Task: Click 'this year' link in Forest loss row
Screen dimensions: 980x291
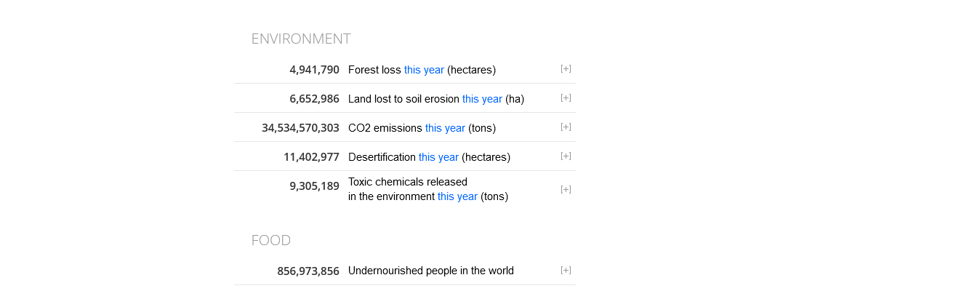Action: coord(424,70)
